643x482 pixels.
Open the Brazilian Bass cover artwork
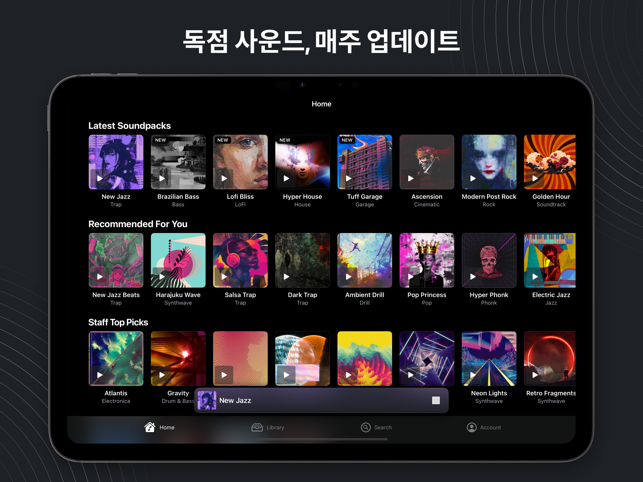tap(178, 162)
